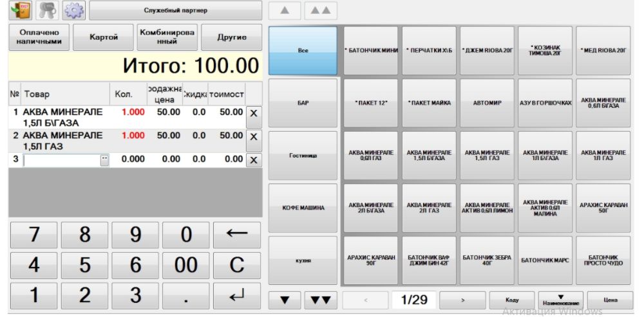Tap keypad double zero 00
644x317 pixels.
point(186,266)
